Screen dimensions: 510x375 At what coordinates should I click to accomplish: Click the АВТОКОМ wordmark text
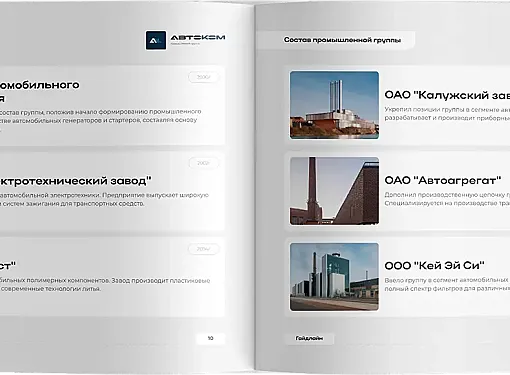point(198,38)
